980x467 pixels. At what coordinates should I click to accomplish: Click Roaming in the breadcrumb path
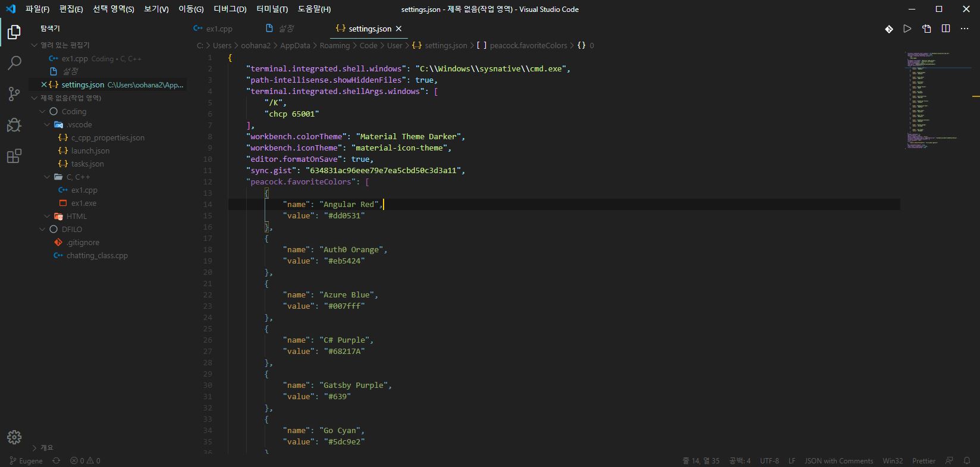click(x=335, y=45)
